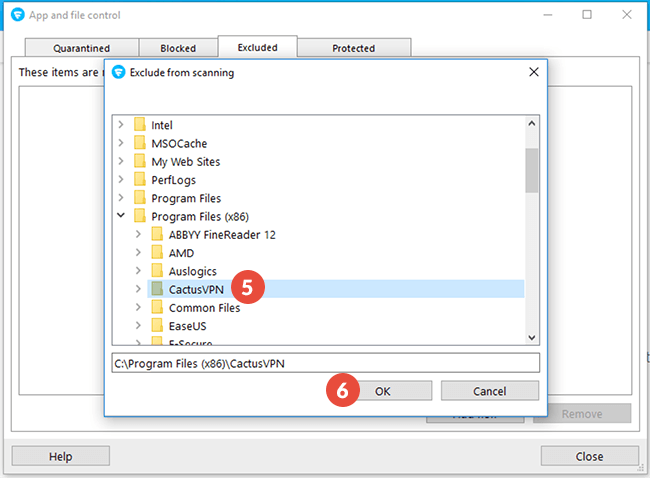Click the folder tree scrollbar thumb
This screenshot has height=478, width=650.
click(531, 170)
